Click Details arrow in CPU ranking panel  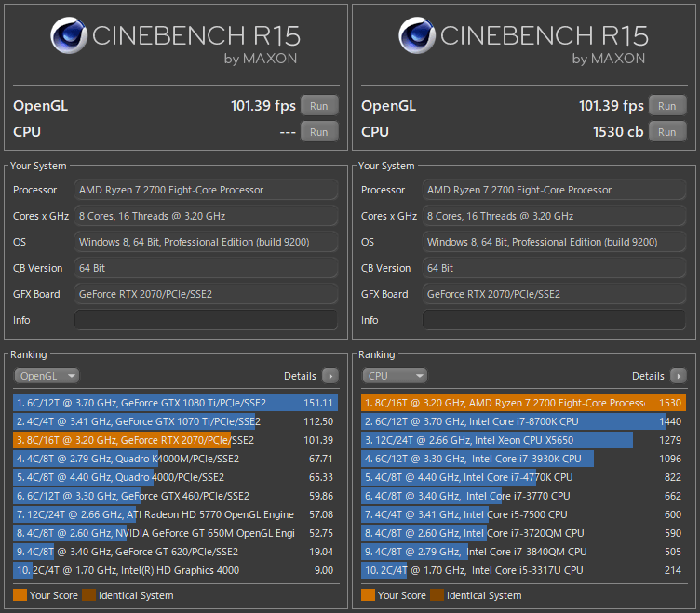pyautogui.click(x=679, y=376)
